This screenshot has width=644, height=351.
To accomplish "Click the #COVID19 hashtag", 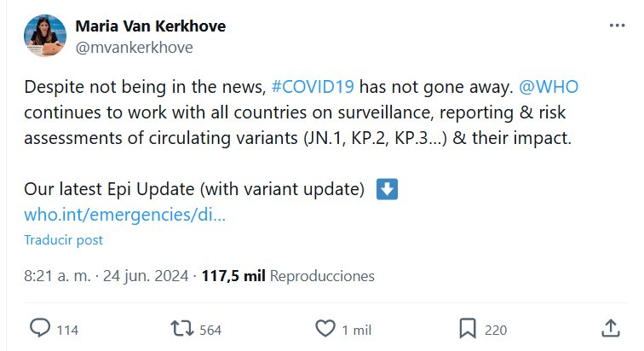I will (312, 88).
